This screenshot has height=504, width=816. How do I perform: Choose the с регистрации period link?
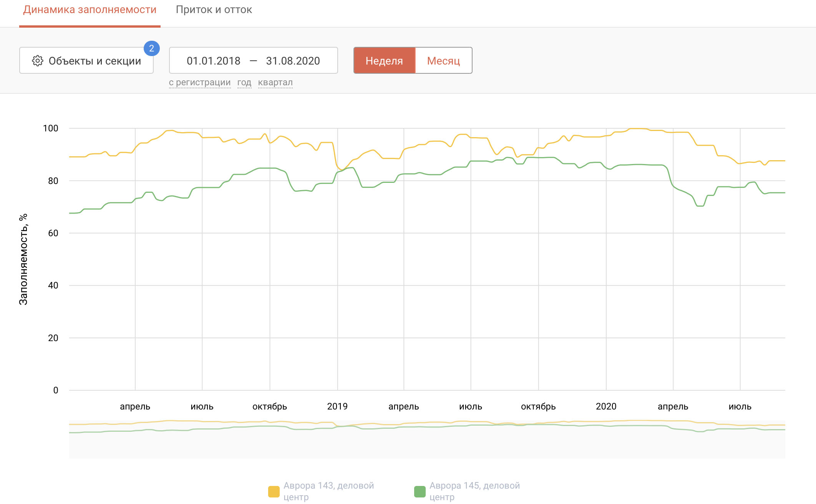(200, 82)
